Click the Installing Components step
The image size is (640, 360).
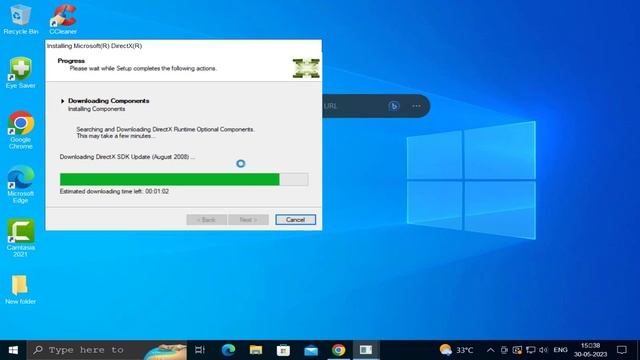(x=97, y=109)
